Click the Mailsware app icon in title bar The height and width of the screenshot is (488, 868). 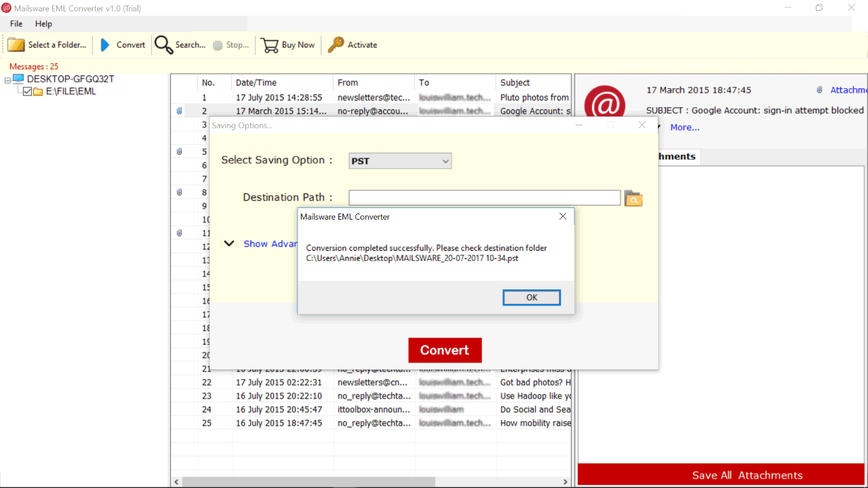[x=7, y=7]
